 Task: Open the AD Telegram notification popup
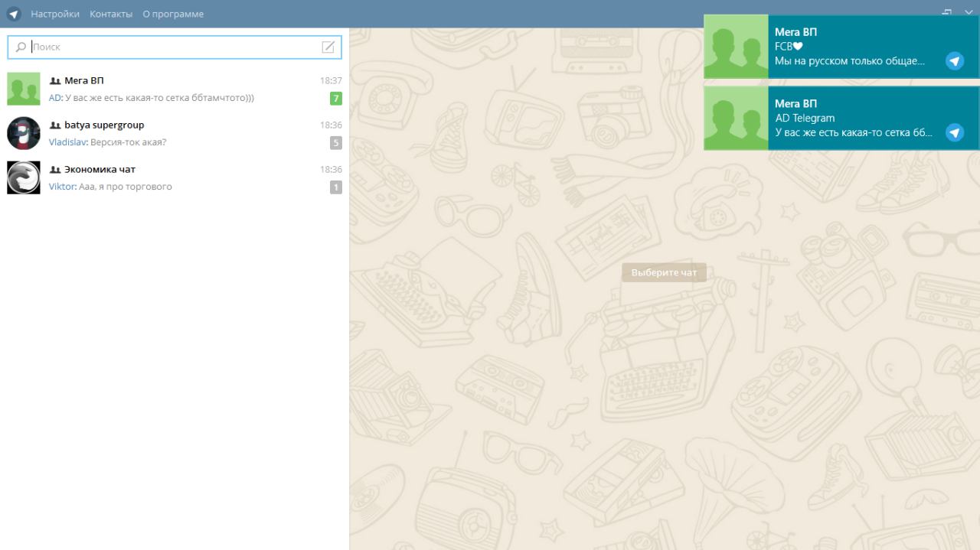tap(841, 118)
